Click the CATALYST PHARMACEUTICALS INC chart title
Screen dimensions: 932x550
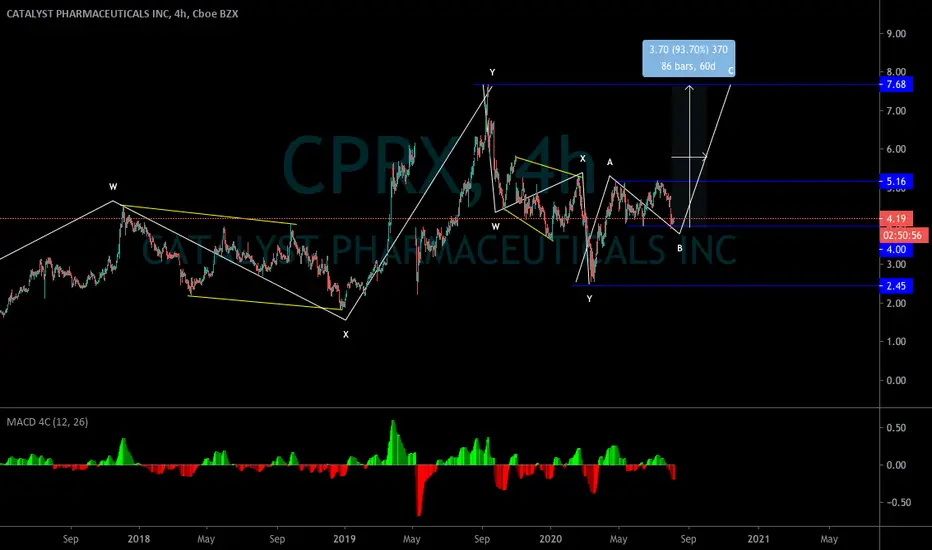(x=122, y=14)
